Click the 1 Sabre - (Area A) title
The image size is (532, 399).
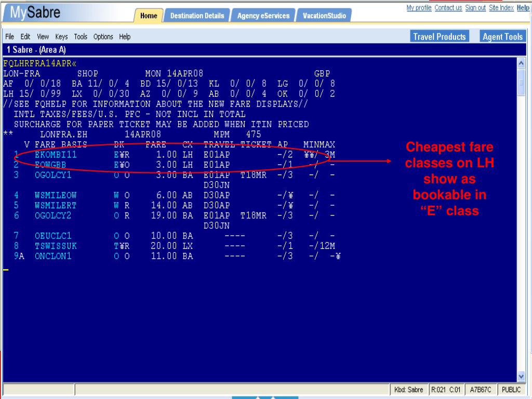pos(36,50)
